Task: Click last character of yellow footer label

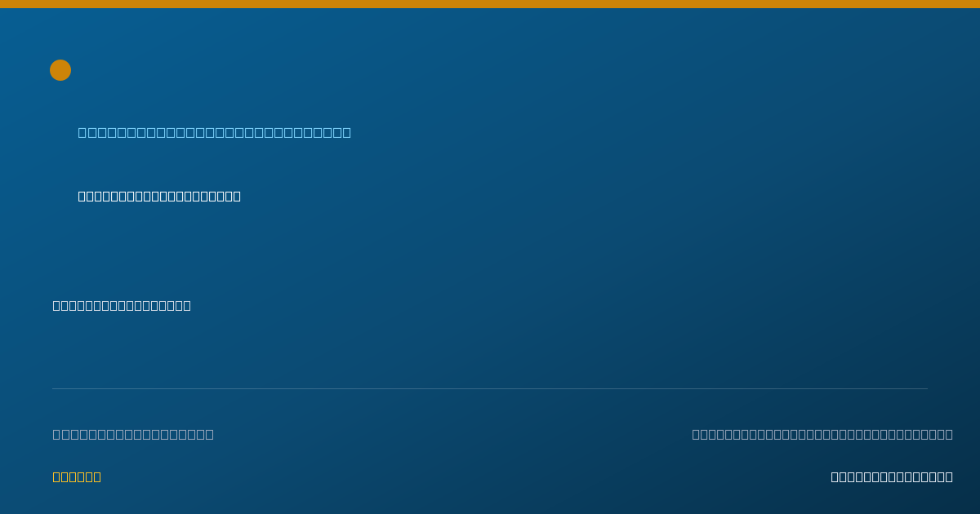Action: click(96, 476)
